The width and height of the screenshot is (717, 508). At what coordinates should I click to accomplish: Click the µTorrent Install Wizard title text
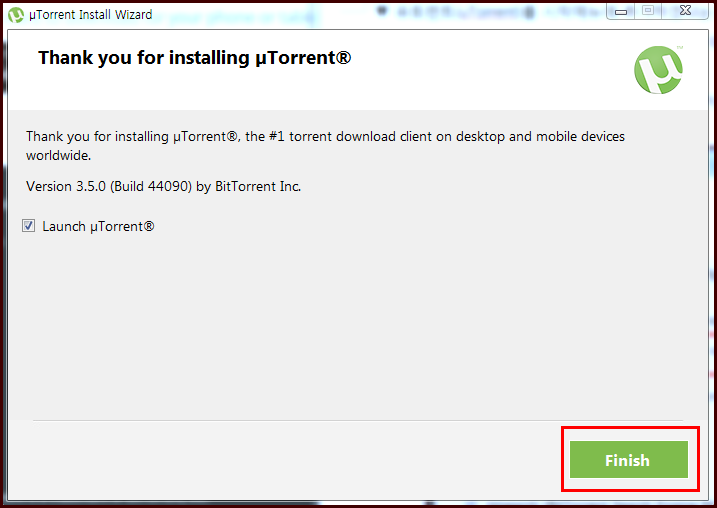coord(91,15)
